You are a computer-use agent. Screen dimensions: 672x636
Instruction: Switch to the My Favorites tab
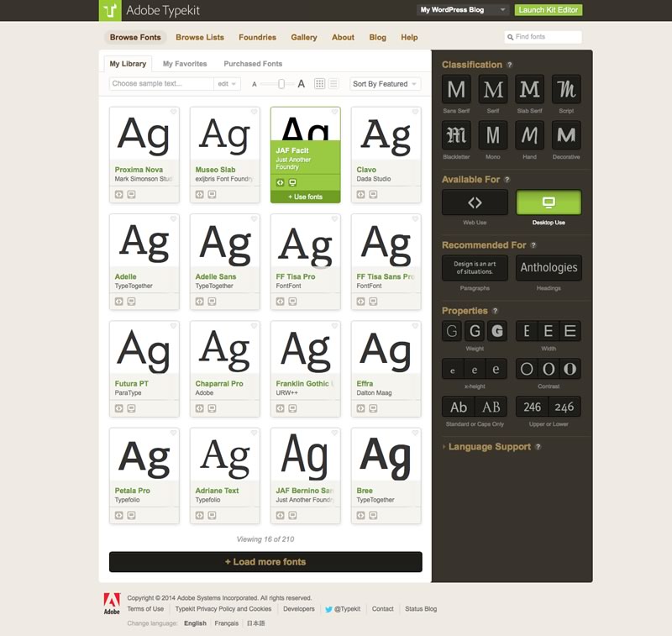coord(185,64)
